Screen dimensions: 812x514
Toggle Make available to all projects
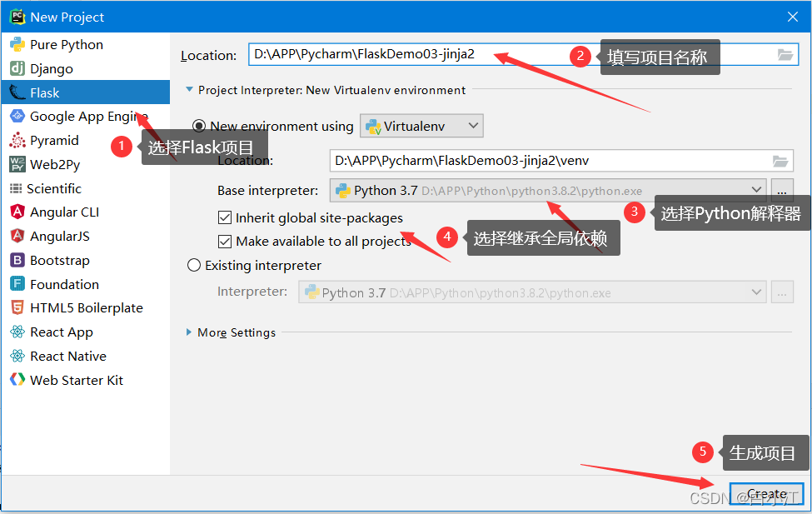coord(225,242)
